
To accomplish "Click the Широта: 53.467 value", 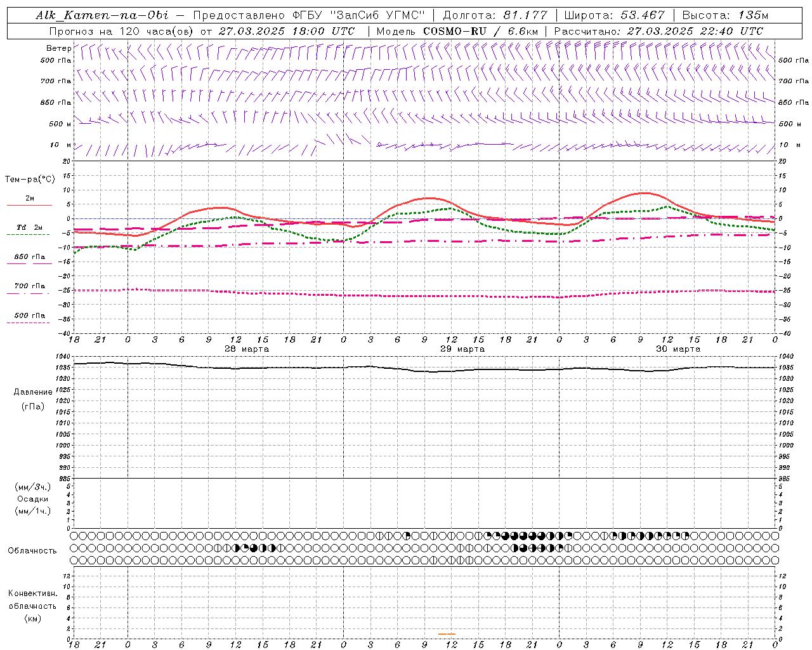I will pyautogui.click(x=615, y=15).
